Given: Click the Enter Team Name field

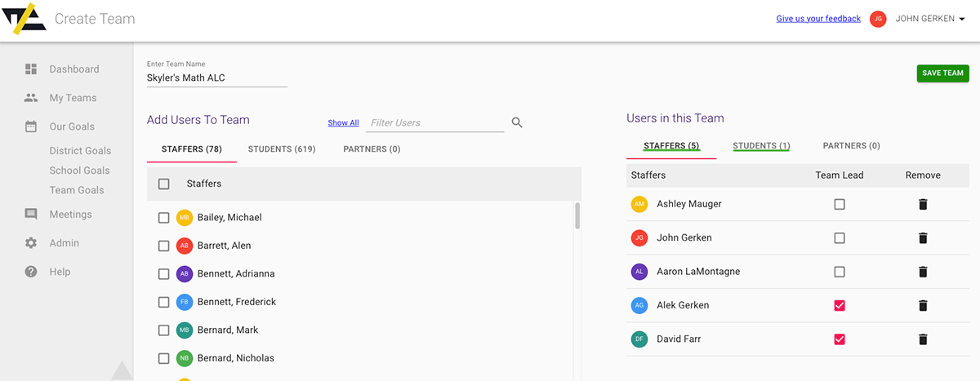Looking at the screenshot, I should click(216, 78).
